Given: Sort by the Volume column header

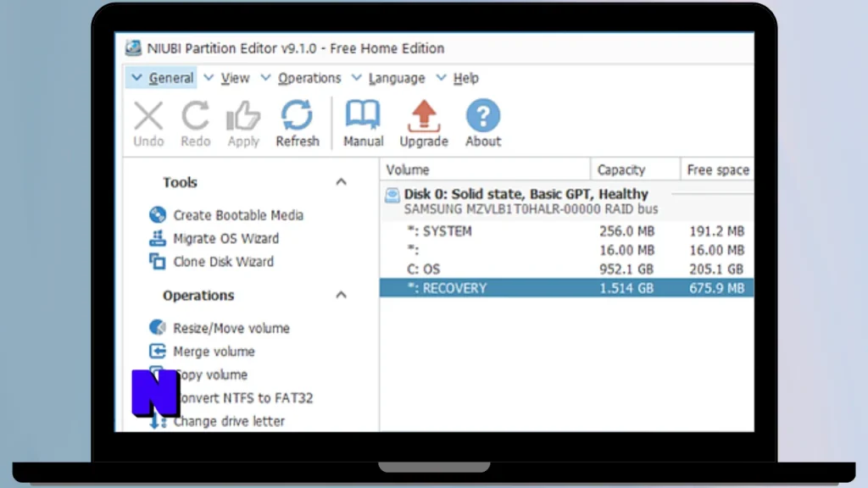Looking at the screenshot, I should coord(485,169).
